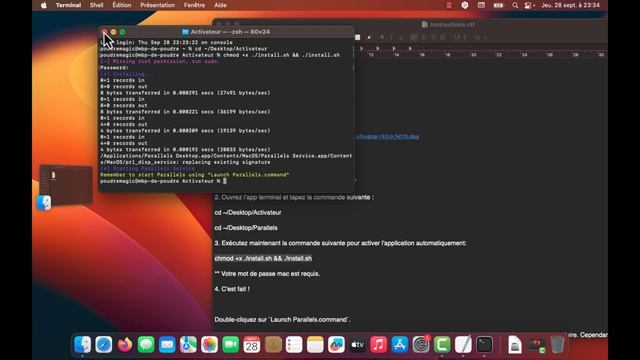This screenshot has width=640, height=360.
Task: Open Control Center in menu bar
Action: click(x=529, y=5)
